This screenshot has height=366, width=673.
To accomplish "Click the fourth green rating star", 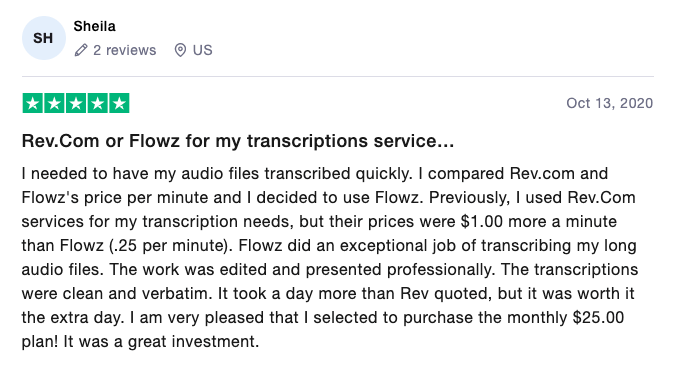I will [98, 103].
